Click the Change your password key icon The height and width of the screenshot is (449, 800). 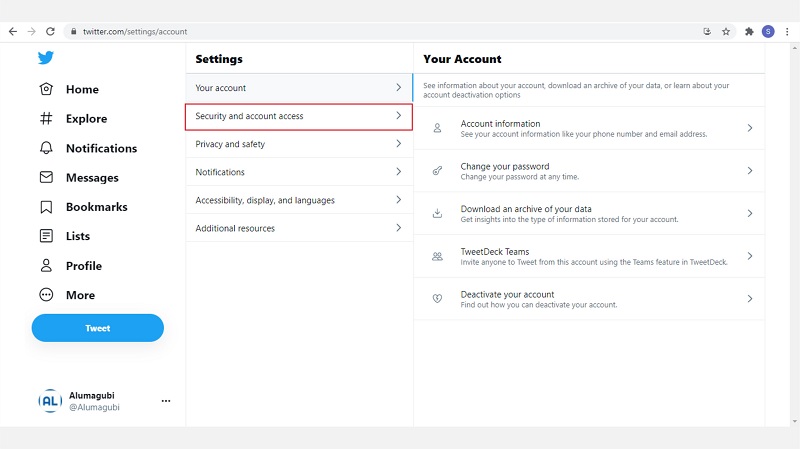[x=437, y=171]
